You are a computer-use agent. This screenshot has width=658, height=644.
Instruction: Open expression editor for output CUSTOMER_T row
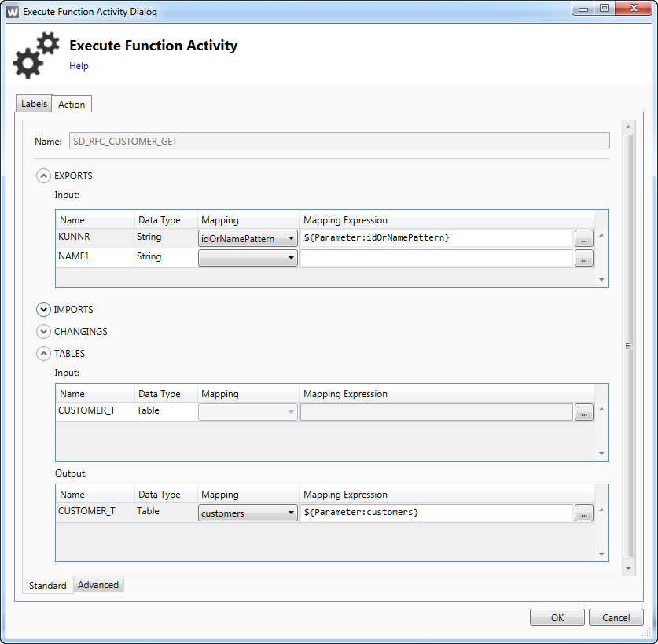pyautogui.click(x=583, y=513)
